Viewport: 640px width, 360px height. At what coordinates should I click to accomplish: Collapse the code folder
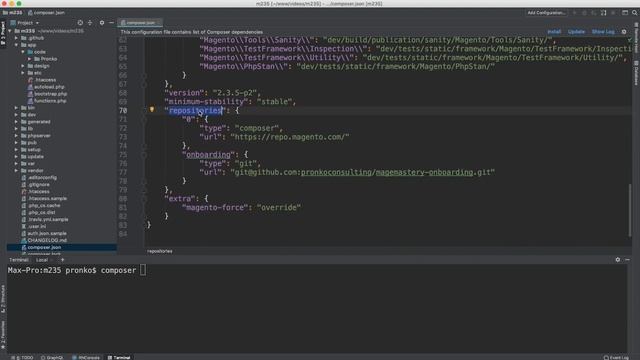point(23,52)
